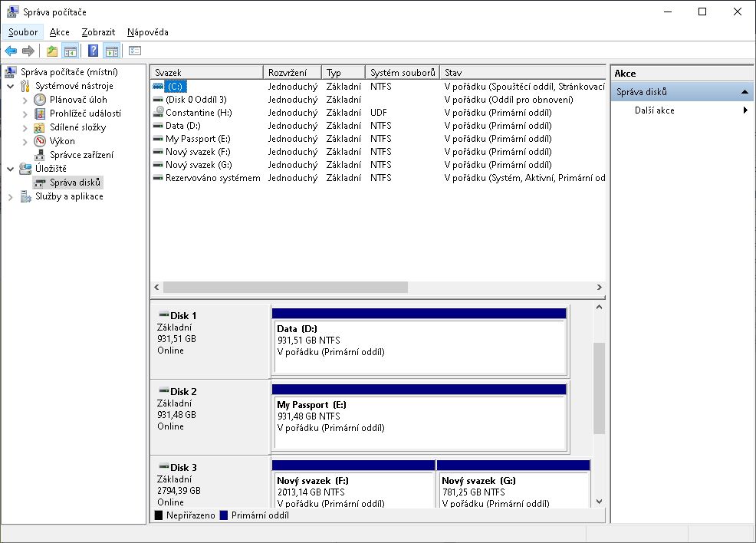Click the disk view vertical scrollbar thumb

[x=599, y=388]
